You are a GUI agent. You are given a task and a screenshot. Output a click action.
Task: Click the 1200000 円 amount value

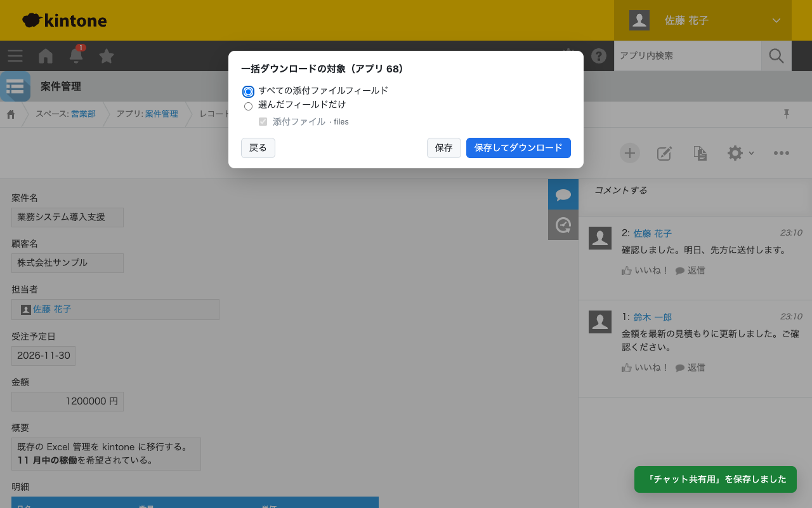click(67, 401)
